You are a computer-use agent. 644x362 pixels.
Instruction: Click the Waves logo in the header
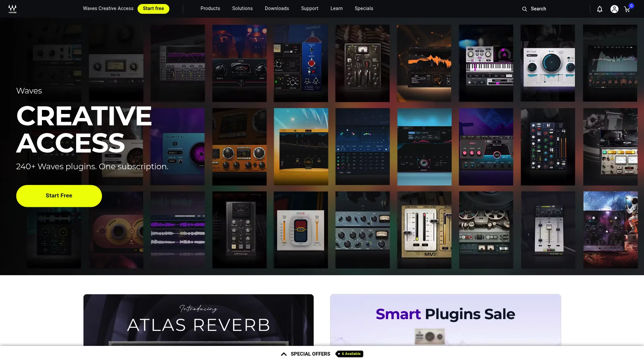pos(12,9)
